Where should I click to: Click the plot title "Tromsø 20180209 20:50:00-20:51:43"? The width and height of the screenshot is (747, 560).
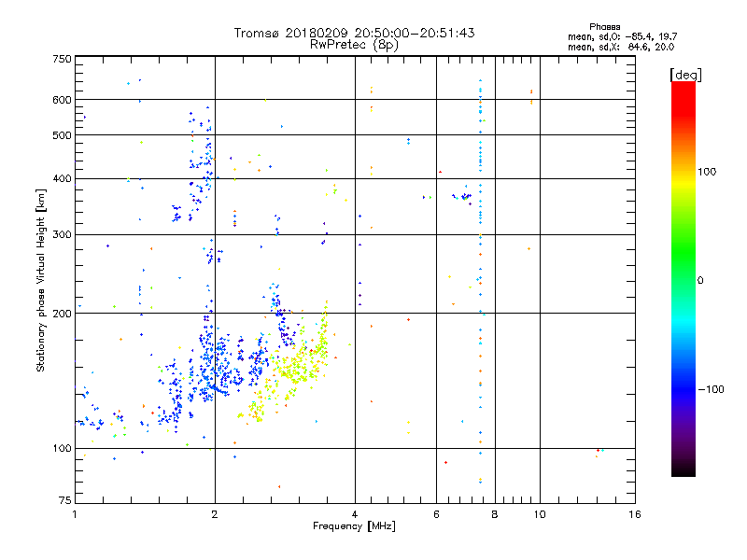click(354, 33)
